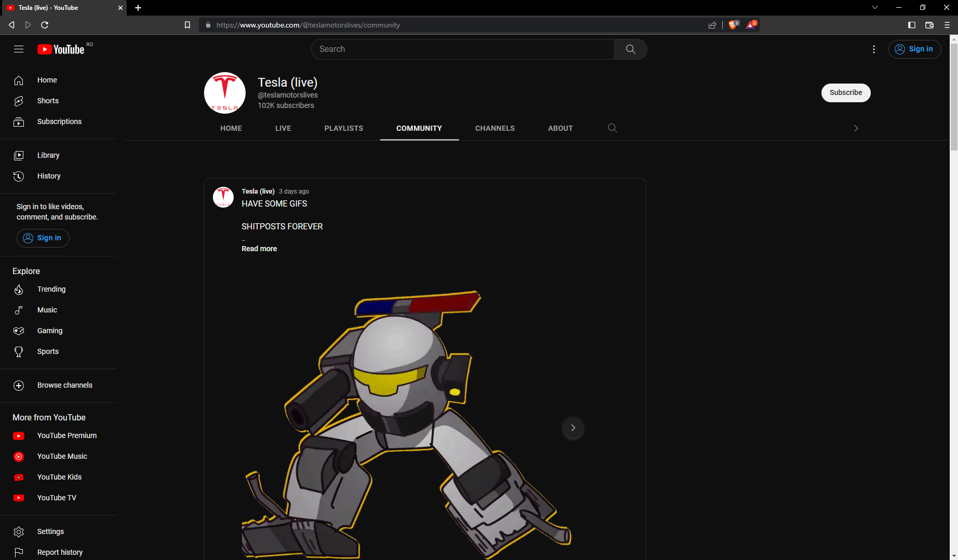Screen dimensions: 958x560
Task: Open the three-dot settings menu
Action: click(x=874, y=49)
